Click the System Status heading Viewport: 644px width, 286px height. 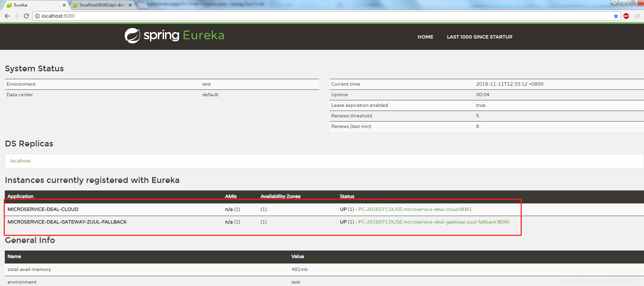click(34, 69)
